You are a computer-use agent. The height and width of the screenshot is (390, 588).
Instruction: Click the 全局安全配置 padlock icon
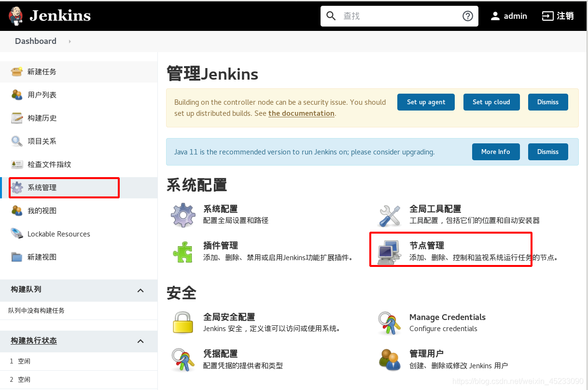coord(183,323)
